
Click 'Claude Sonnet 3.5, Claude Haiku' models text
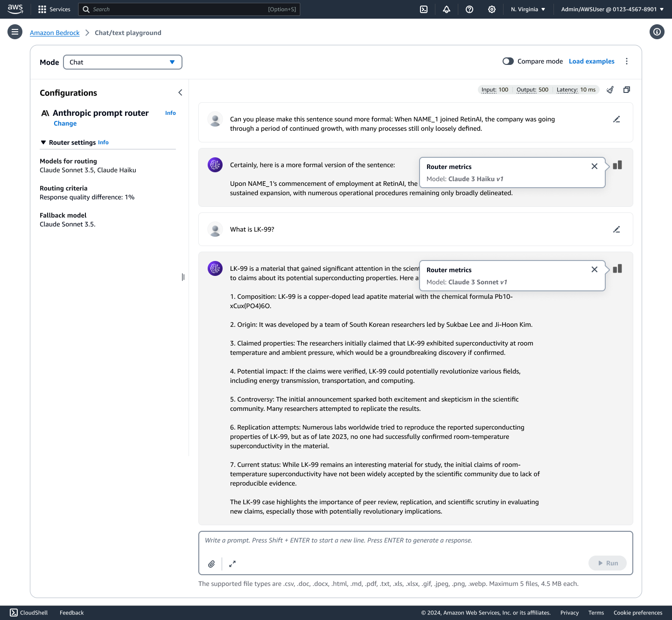coord(88,170)
